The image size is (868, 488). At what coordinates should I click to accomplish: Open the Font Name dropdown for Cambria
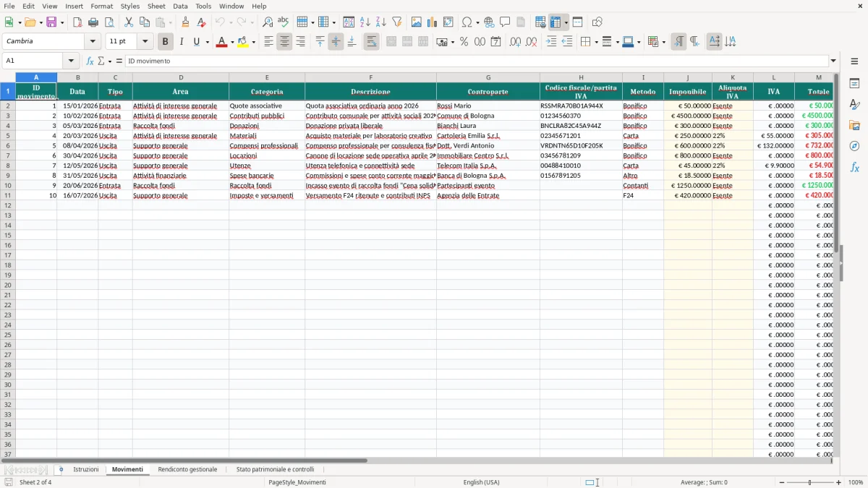(92, 42)
